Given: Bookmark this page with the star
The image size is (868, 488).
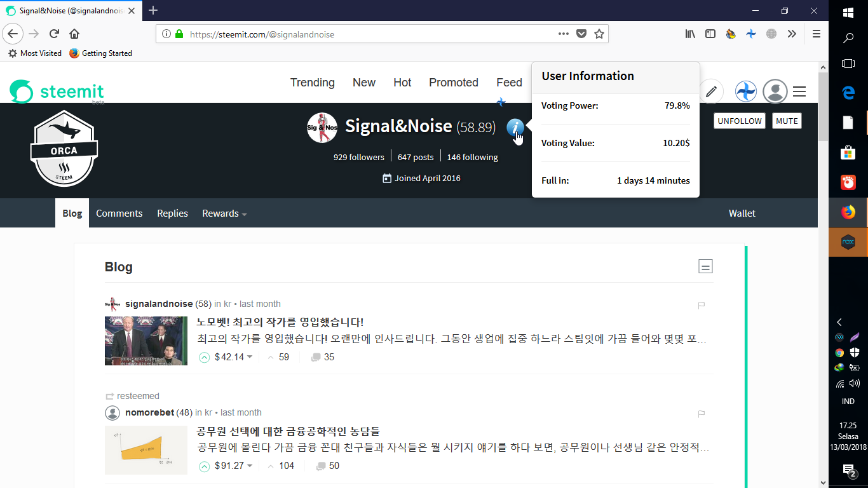Looking at the screenshot, I should point(599,34).
